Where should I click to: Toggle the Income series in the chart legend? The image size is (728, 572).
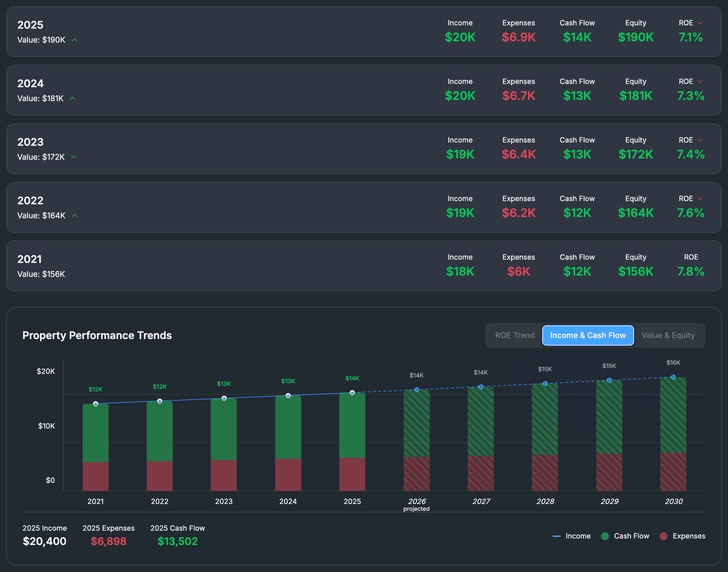point(571,536)
